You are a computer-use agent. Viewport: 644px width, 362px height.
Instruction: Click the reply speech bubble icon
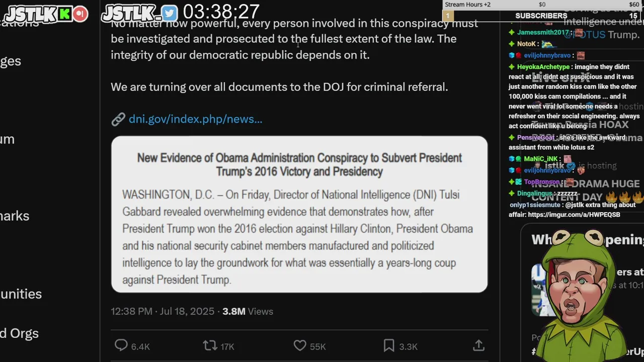(x=121, y=345)
